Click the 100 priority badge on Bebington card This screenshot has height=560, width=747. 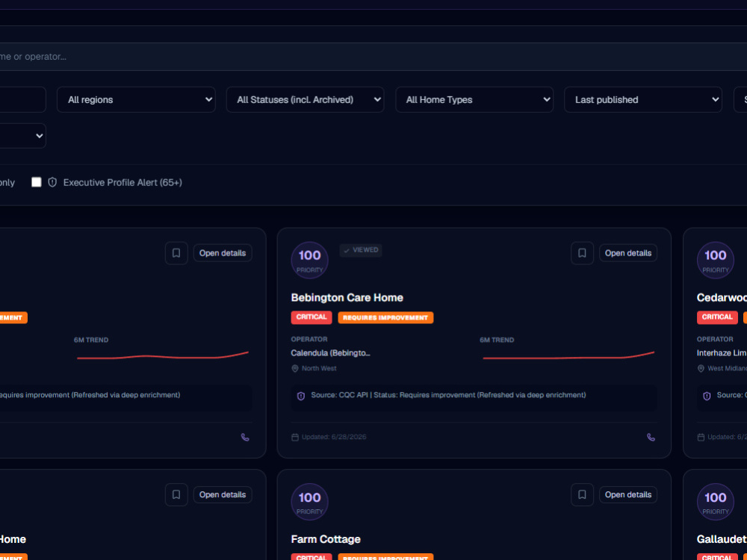tap(310, 260)
